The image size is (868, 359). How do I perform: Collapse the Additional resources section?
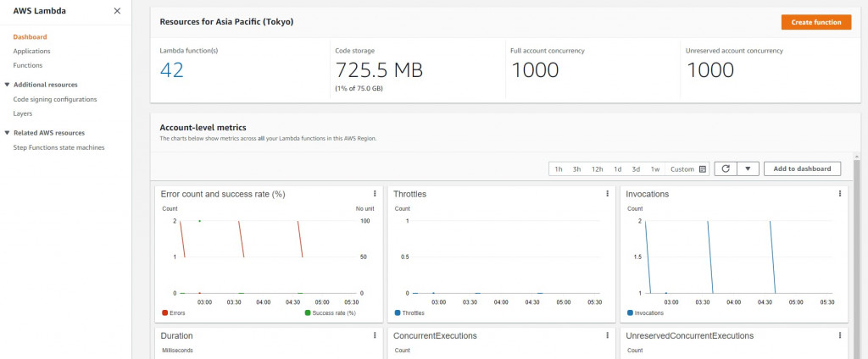coord(8,85)
